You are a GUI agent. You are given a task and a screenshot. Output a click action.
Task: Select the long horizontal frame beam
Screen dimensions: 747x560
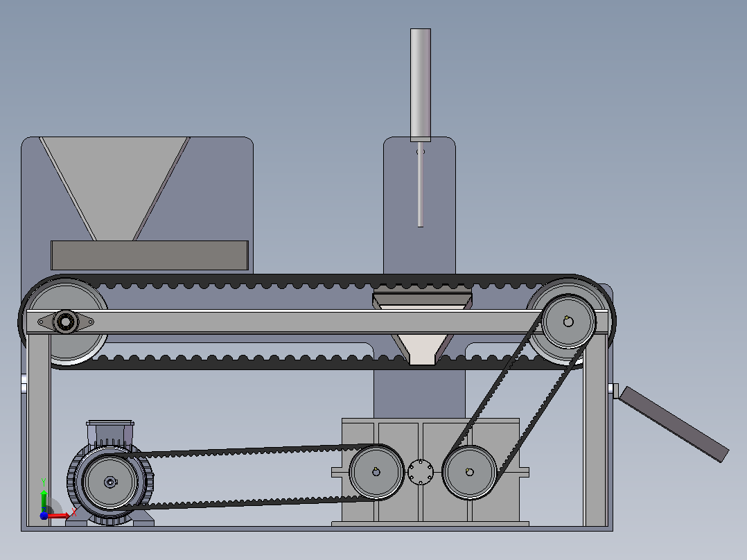point(317,322)
